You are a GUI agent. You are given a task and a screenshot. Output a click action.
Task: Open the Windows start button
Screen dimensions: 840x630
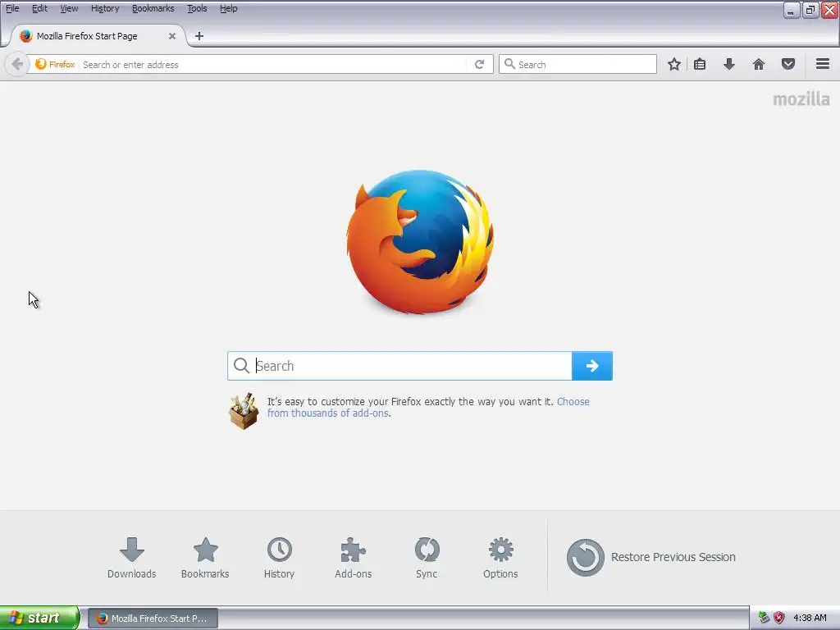39,618
